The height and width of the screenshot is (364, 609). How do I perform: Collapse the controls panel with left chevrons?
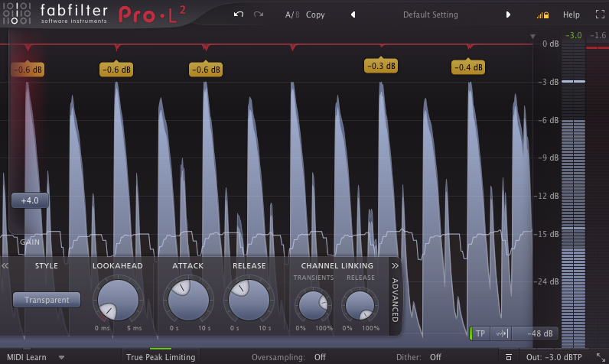(x=5, y=265)
